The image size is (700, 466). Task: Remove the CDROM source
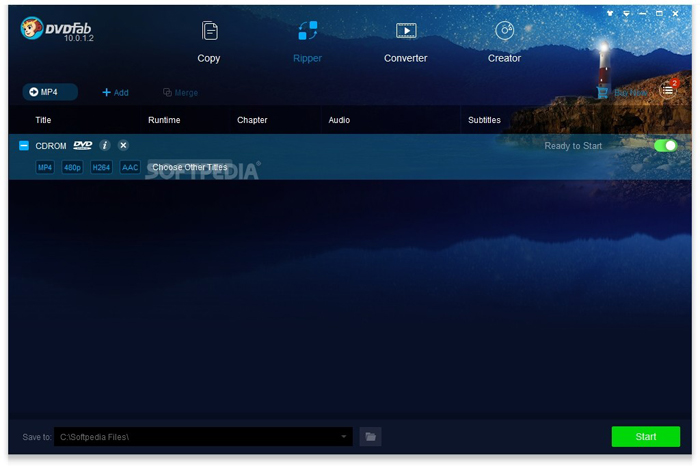[x=124, y=145]
